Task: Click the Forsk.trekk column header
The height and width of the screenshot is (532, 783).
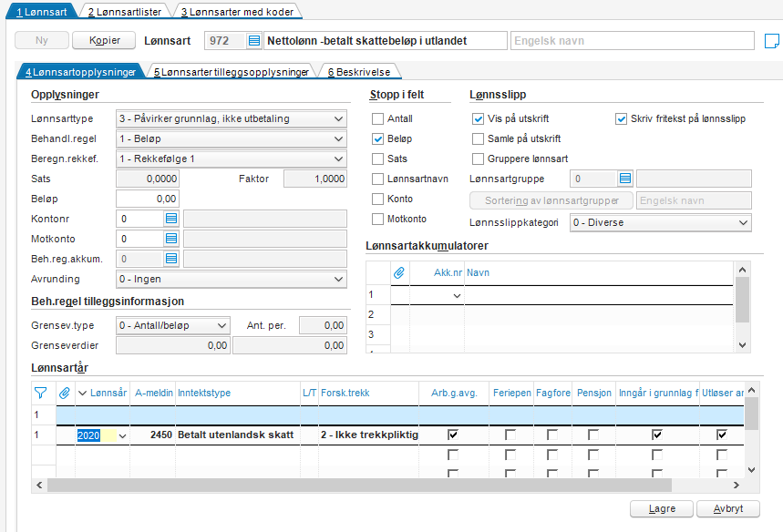Action: coord(369,393)
